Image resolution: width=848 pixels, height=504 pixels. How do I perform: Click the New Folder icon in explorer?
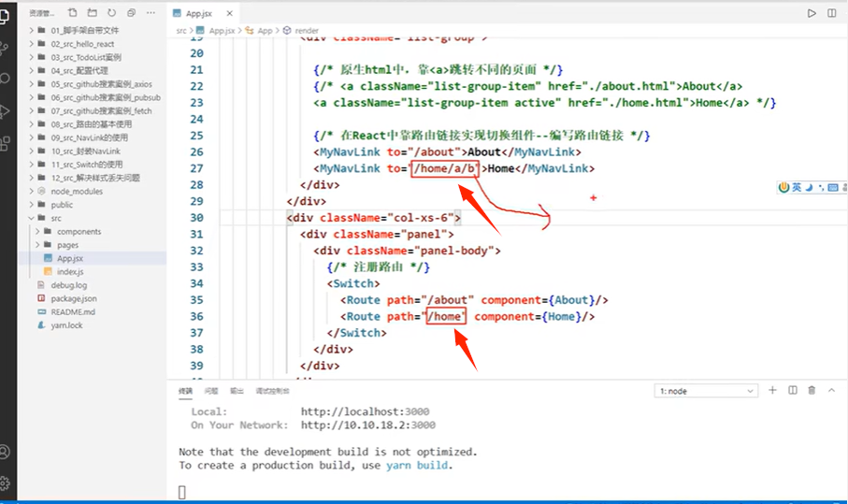93,12
